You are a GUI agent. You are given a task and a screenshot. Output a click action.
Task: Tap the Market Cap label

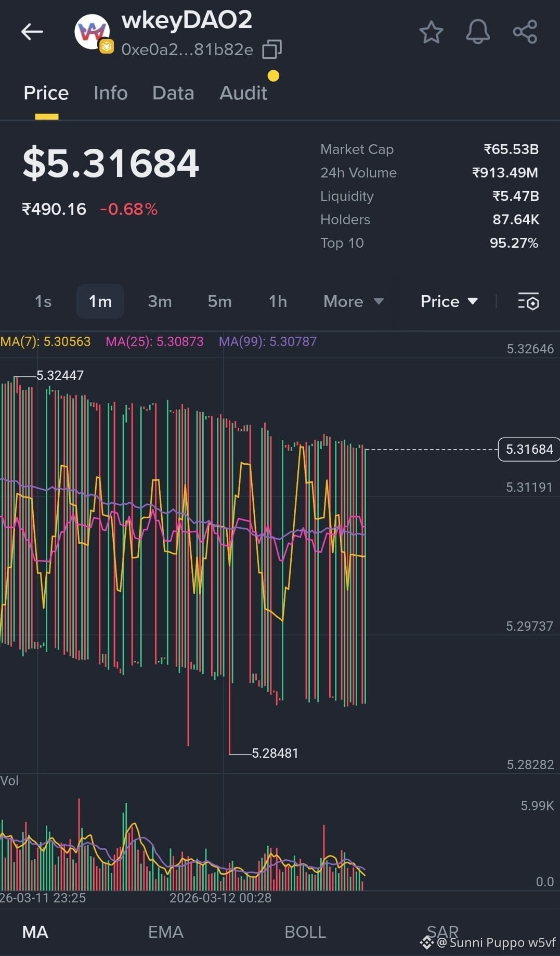(357, 149)
